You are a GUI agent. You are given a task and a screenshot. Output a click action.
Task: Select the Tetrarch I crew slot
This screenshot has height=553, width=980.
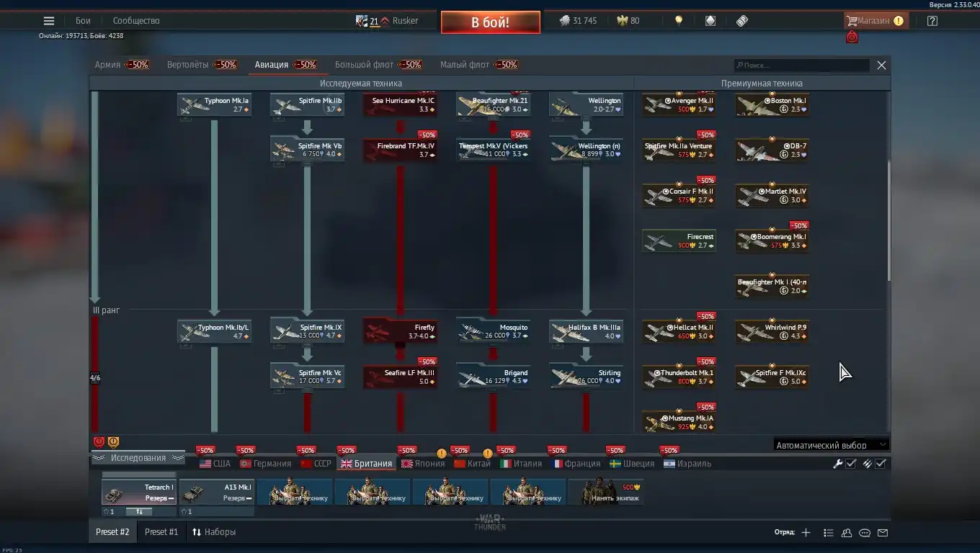coord(138,492)
